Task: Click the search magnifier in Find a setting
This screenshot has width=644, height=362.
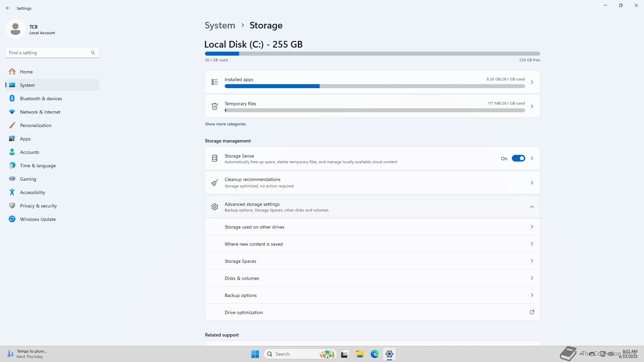Action: pyautogui.click(x=93, y=53)
